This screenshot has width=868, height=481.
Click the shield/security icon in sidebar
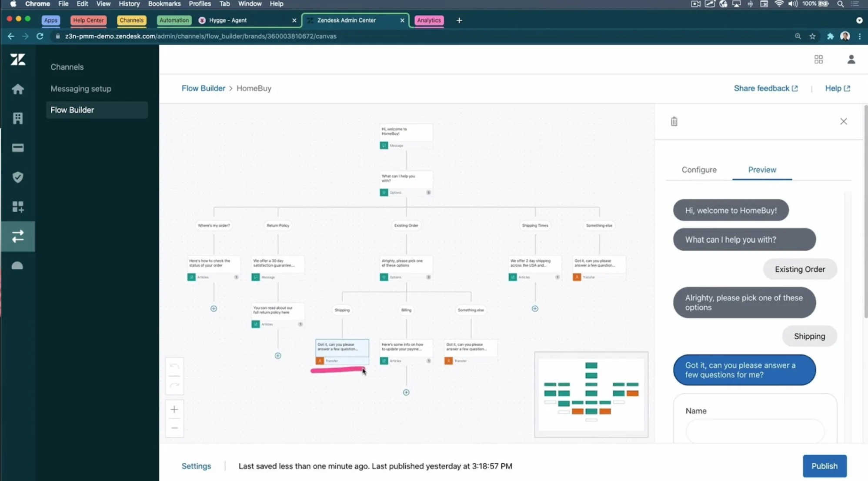coord(17,177)
